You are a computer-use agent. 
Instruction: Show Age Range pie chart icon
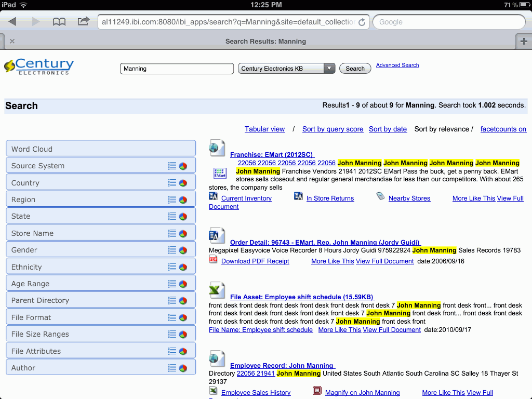pos(183,284)
